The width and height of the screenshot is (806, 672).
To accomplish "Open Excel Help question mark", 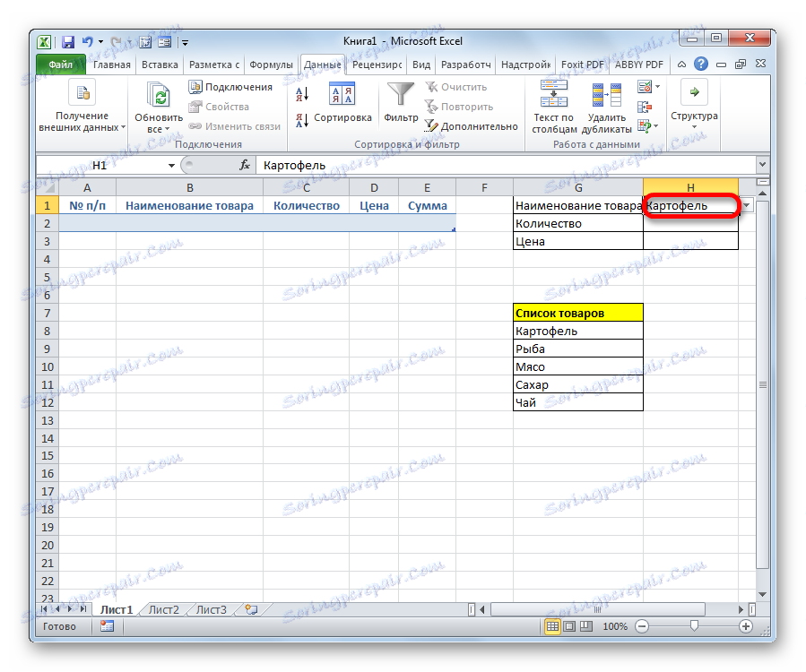I will 700,65.
